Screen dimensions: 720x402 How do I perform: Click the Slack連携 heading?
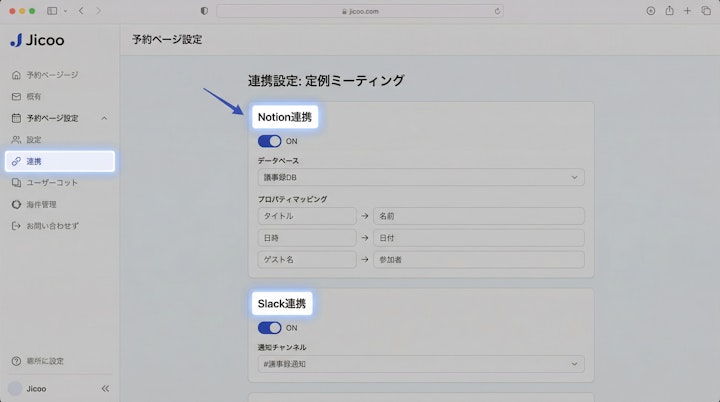tap(282, 304)
